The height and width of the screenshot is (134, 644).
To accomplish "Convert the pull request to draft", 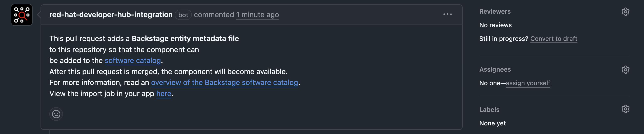I will point(554,39).
